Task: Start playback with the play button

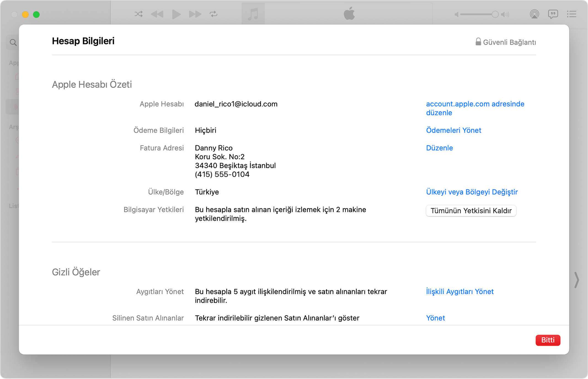Action: click(176, 14)
